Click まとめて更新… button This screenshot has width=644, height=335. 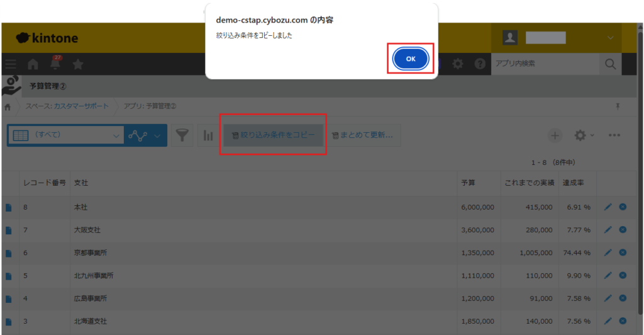tap(363, 135)
